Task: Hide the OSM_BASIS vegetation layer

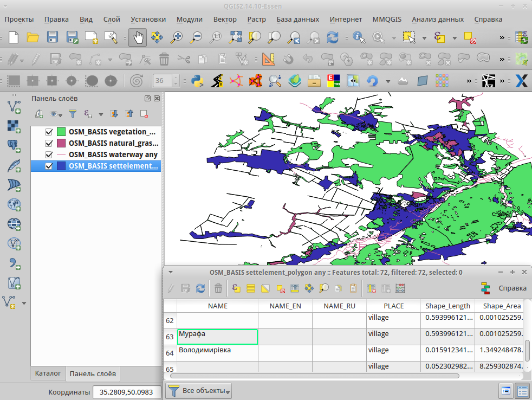Action: [48, 131]
